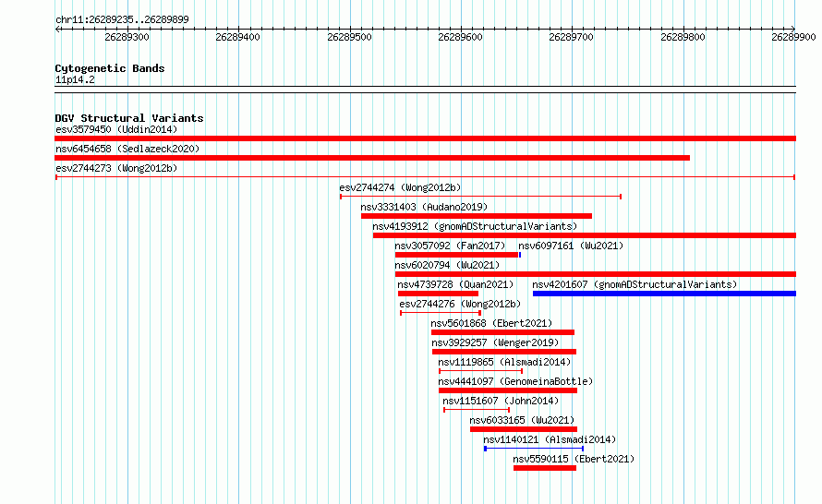
Task: Select the nsv4739728 (Quan2021) label
Action: 455,284
